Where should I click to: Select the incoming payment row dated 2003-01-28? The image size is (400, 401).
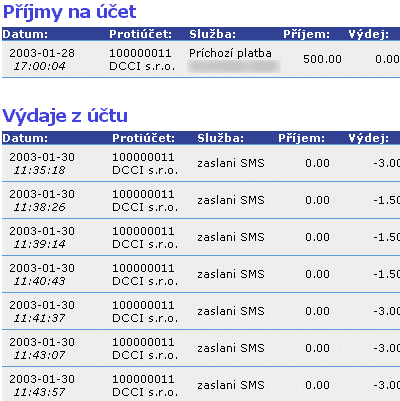click(x=201, y=59)
